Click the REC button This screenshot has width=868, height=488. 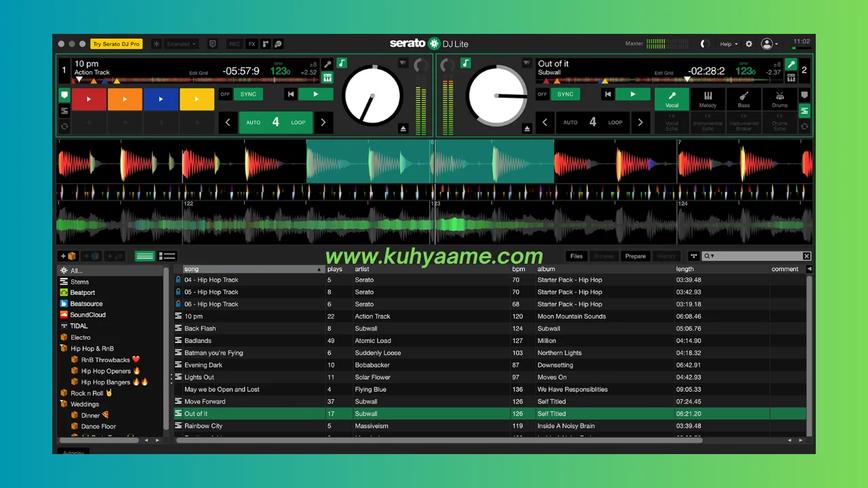(235, 44)
